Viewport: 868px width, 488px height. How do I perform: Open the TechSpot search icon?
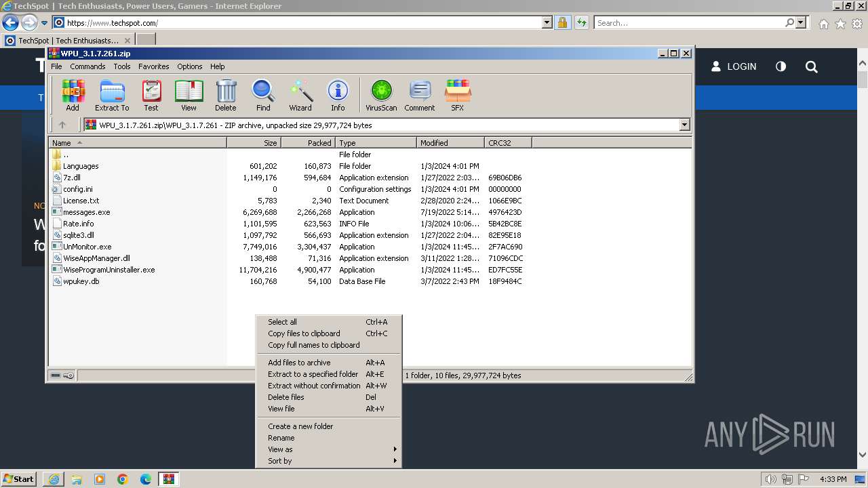click(812, 66)
